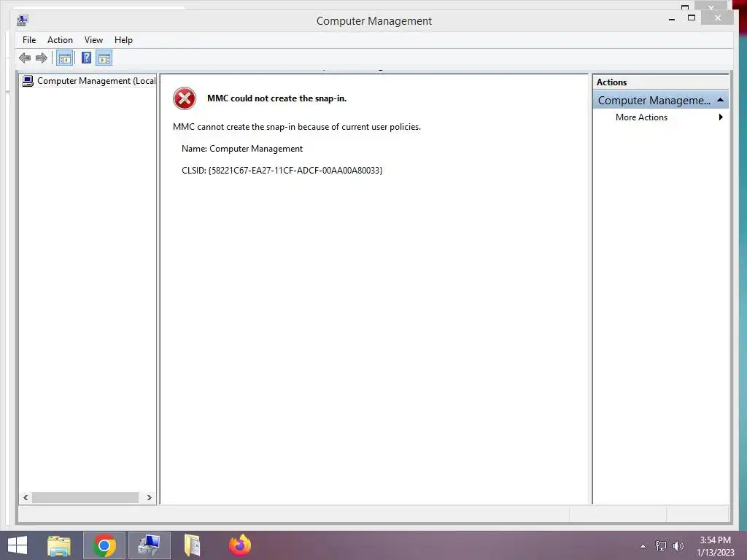Click the tree pane horizontal scrollbar thumb
The width and height of the screenshot is (747, 560).
coord(85,497)
